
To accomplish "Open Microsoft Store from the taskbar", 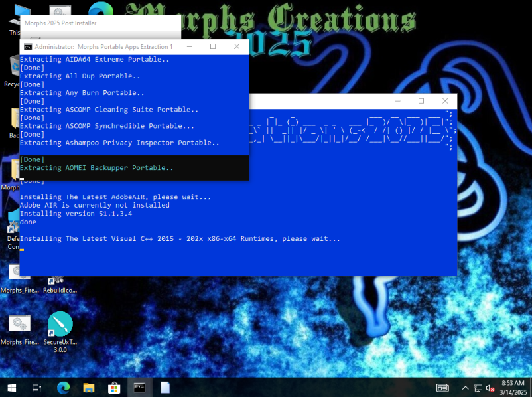I will [x=114, y=388].
